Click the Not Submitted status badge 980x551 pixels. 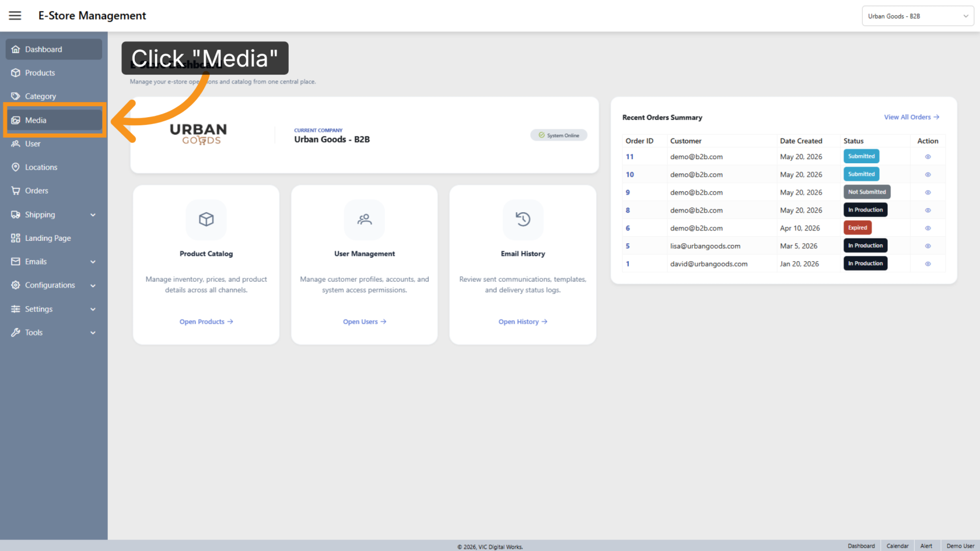pos(867,192)
